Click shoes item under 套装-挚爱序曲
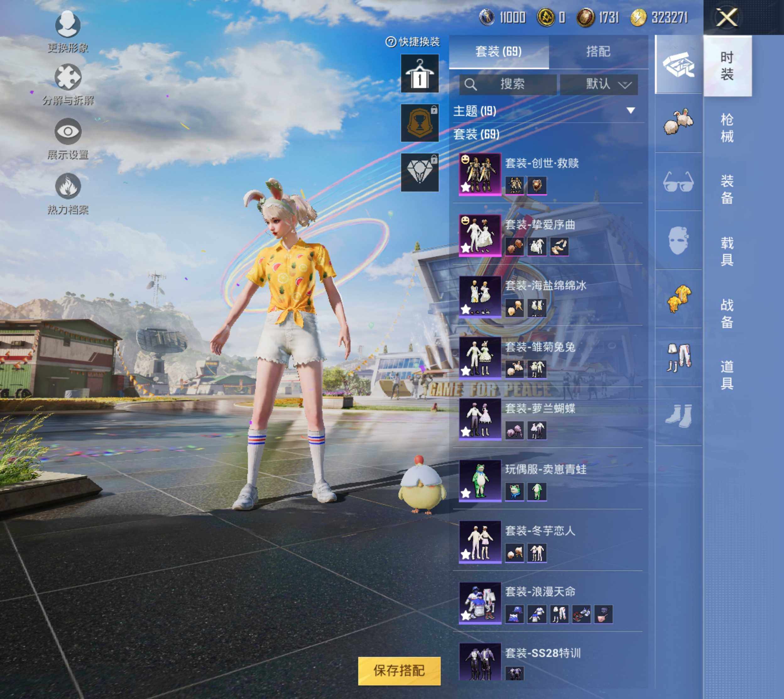Screen dimensions: 784x699 (559, 247)
